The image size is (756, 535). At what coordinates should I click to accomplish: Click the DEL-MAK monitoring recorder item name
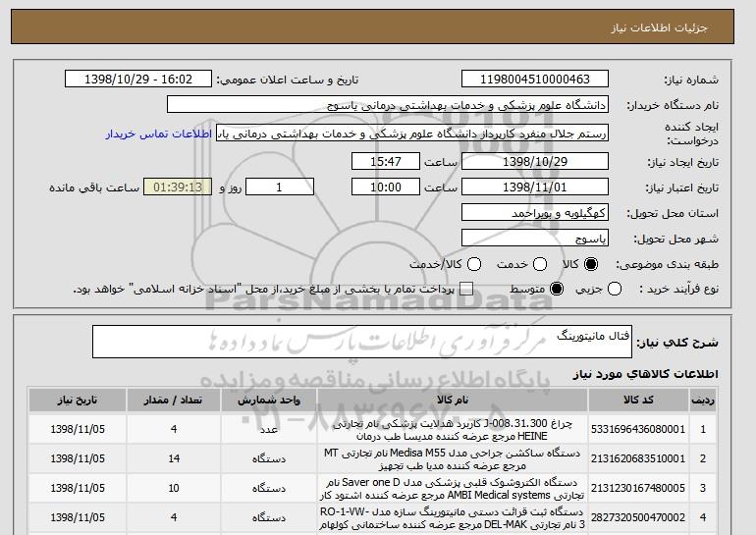click(x=453, y=518)
